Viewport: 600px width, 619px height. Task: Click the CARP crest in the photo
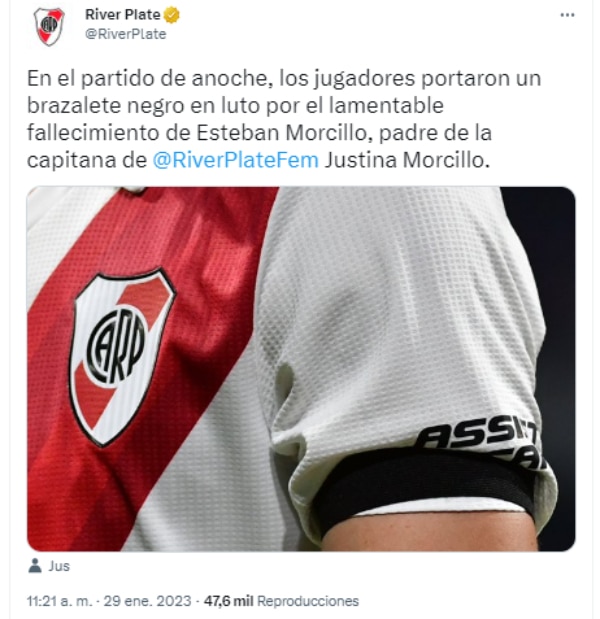(x=122, y=357)
